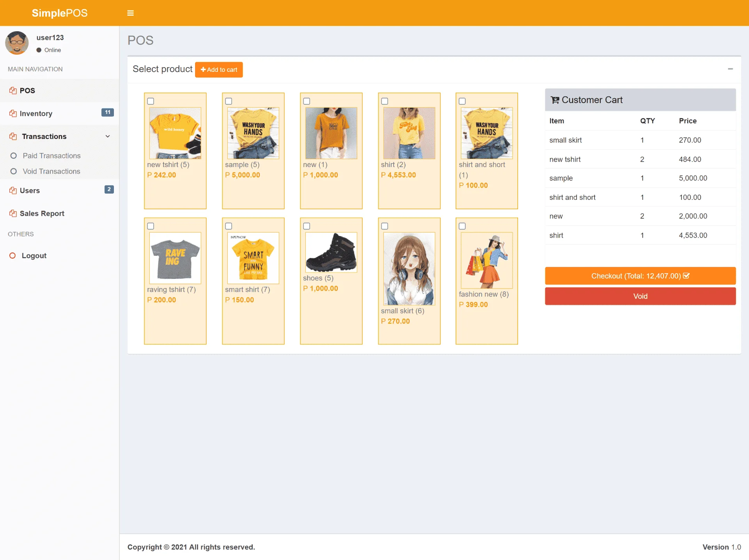The width and height of the screenshot is (749, 560).
Task: Collapse the Transactions submenu chevron
Action: [108, 136]
